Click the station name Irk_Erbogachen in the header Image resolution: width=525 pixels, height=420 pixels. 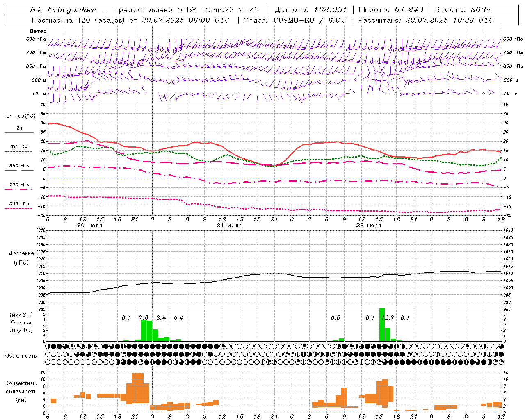tap(63, 10)
